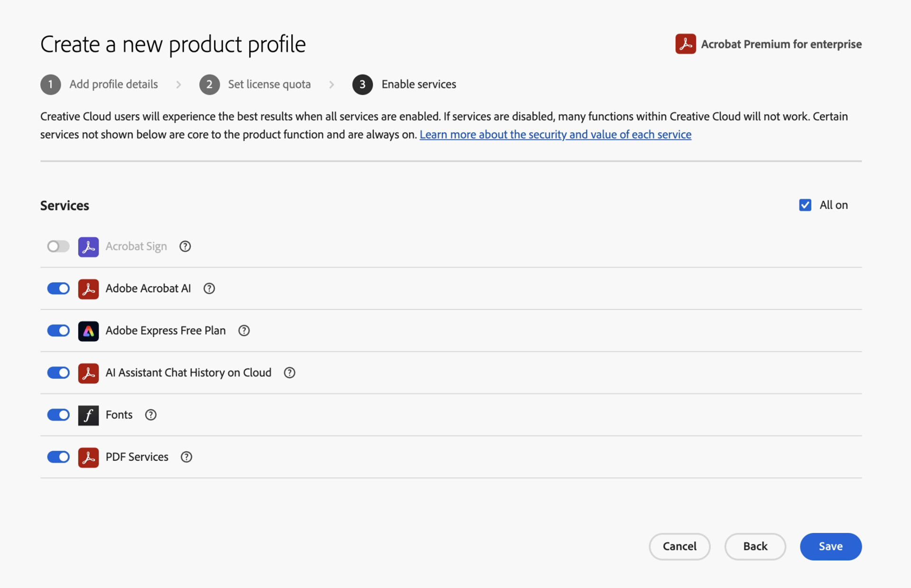Click the Adobe Acrobat AI red icon
This screenshot has width=911, height=588.
point(88,289)
